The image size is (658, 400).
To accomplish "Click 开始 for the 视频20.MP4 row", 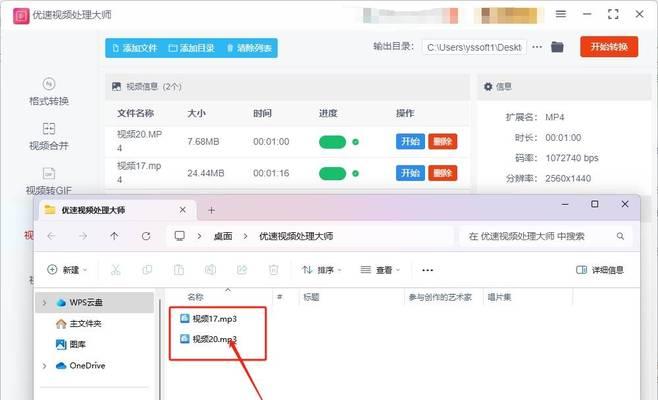I will click(410, 141).
